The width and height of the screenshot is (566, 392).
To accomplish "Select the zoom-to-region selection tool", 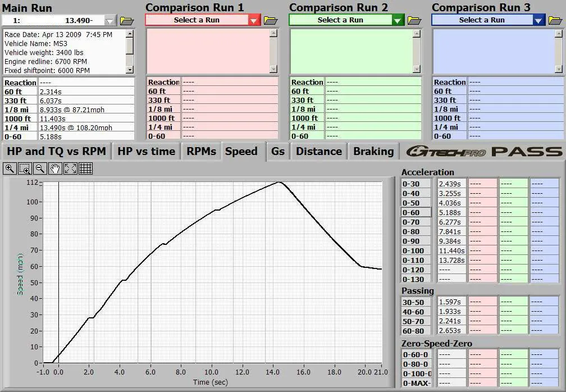I will 25,168.
